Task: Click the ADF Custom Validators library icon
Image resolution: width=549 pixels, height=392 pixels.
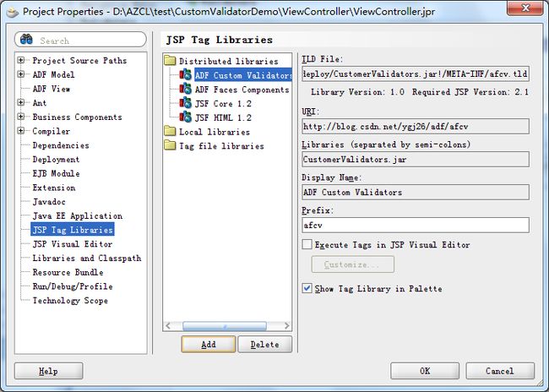Action: [x=186, y=74]
